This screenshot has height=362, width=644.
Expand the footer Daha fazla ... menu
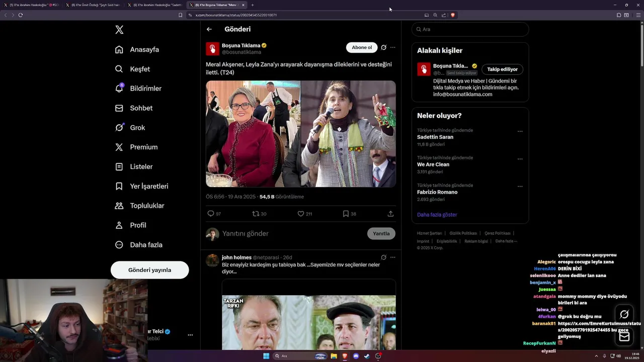[x=506, y=241]
